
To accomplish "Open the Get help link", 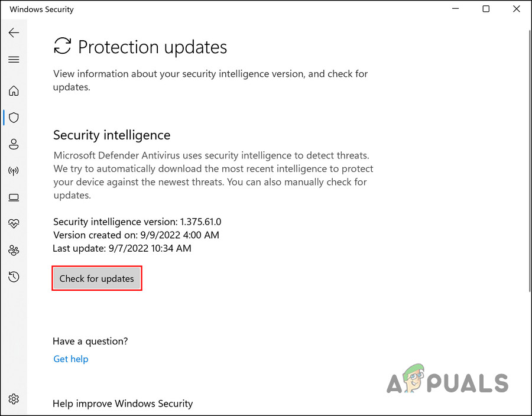I will (x=70, y=359).
